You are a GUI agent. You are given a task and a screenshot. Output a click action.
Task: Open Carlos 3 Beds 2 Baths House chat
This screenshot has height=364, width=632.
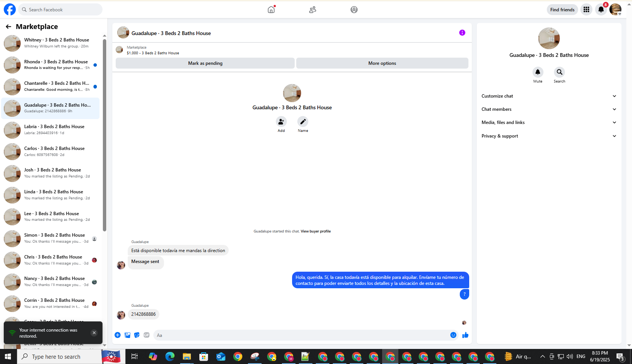(50, 151)
